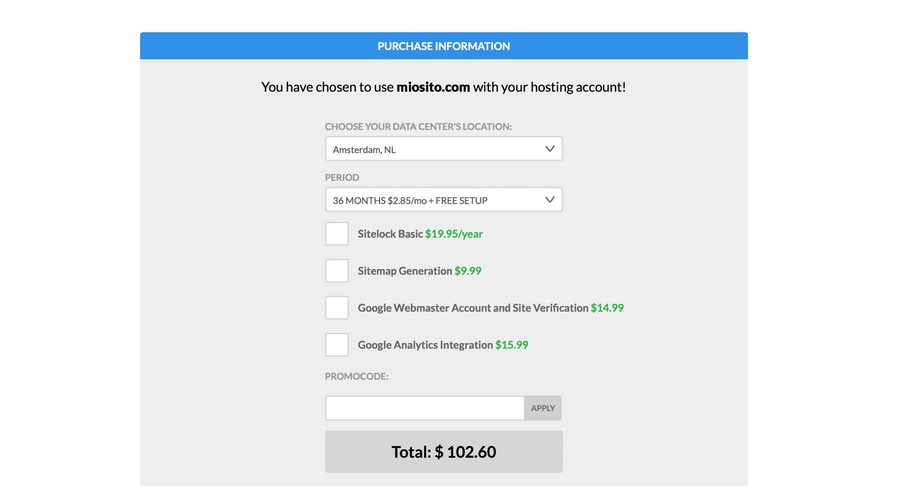Check Google Webmaster Account and Site Verification
900x500 pixels.
point(337,308)
